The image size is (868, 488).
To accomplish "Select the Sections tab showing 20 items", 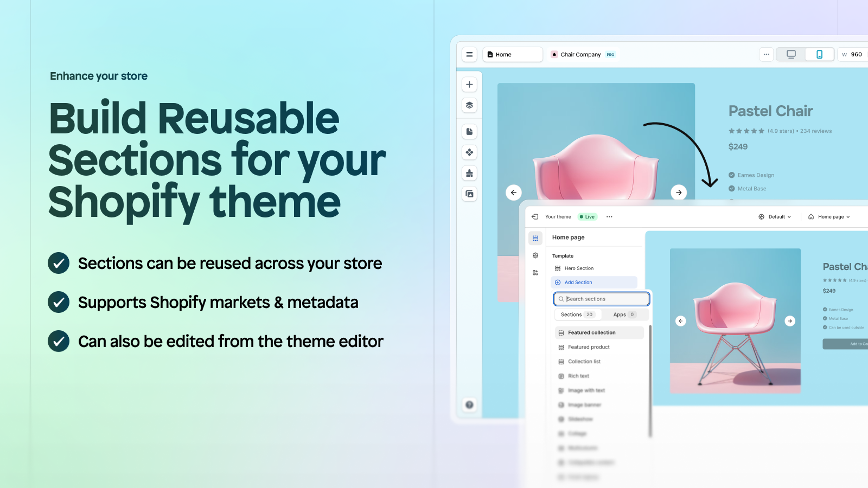I will (x=577, y=314).
